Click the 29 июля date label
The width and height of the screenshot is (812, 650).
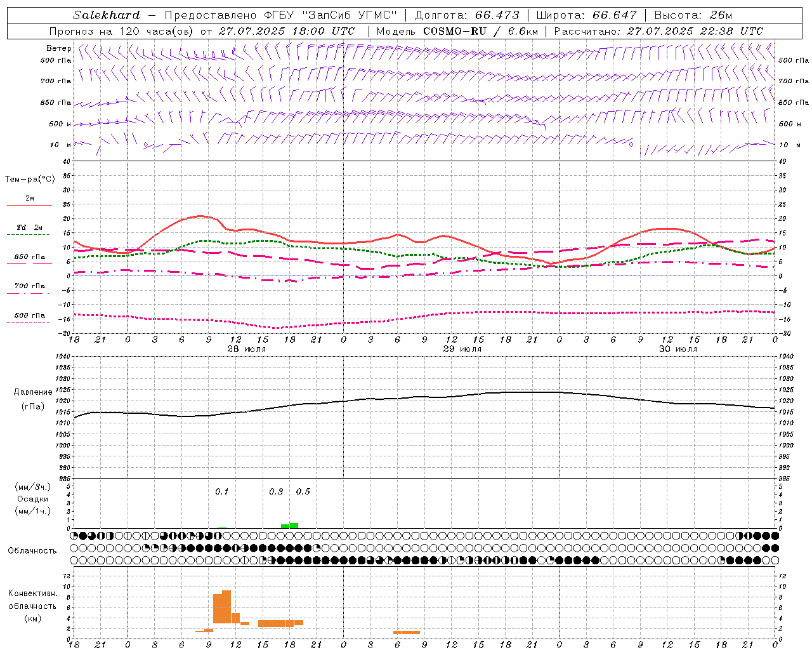pos(462,349)
